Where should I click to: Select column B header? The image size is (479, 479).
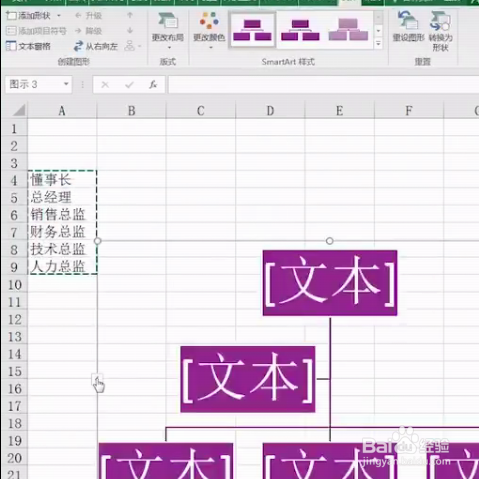pyautogui.click(x=131, y=110)
